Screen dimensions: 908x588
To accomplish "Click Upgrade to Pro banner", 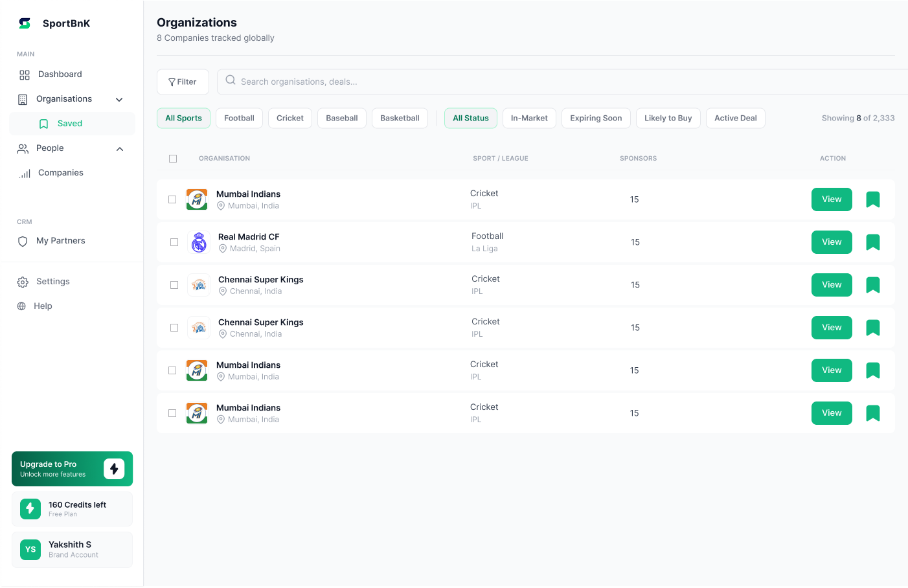I will pyautogui.click(x=72, y=469).
